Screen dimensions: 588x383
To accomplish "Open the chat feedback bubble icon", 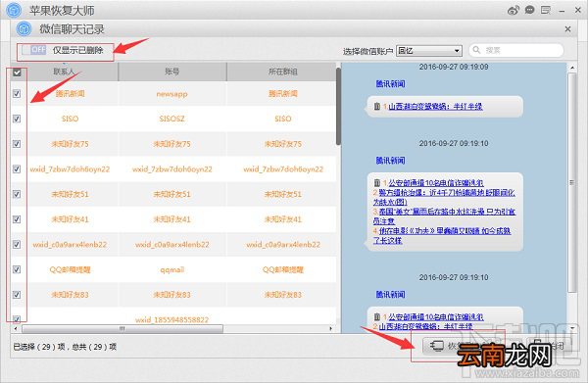I will coord(529,10).
